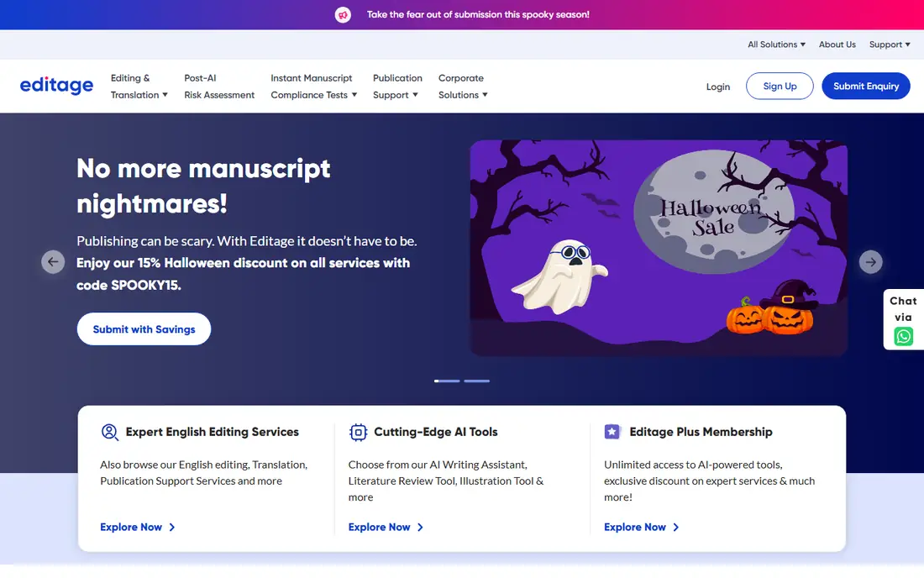Open Post-AI Risk Assessment page
Viewport: 924px width, 578px height.
click(x=219, y=86)
